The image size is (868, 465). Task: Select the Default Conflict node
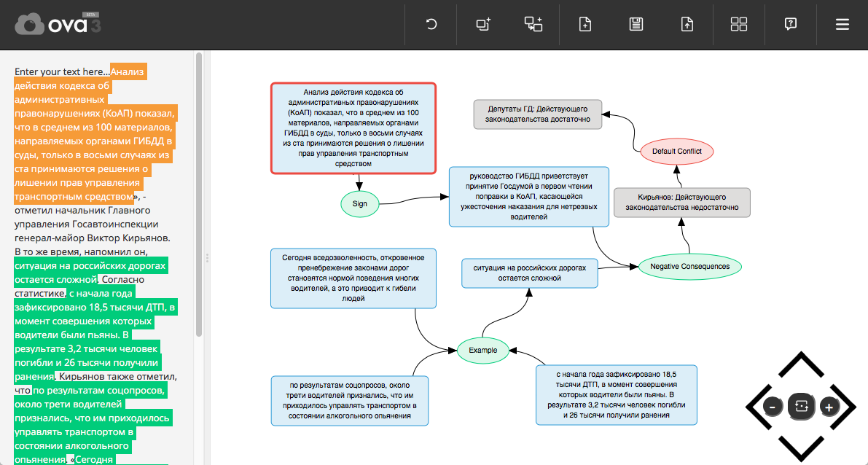[676, 151]
